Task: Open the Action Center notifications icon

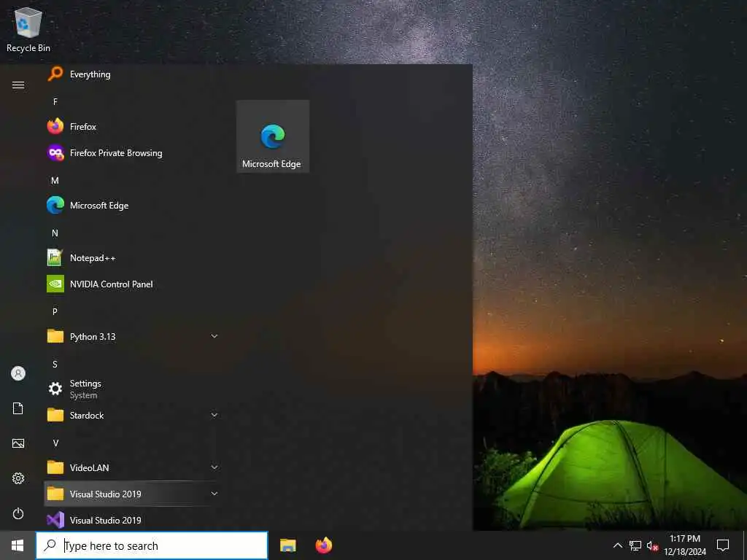Action: (723, 545)
